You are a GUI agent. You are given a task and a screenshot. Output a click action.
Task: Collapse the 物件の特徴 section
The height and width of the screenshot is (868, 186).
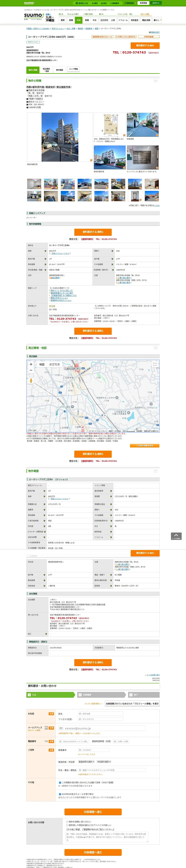click(x=156, y=81)
